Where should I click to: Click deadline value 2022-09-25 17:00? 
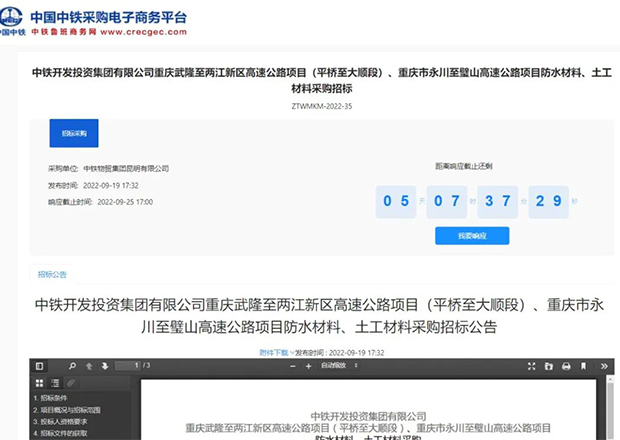click(x=125, y=202)
